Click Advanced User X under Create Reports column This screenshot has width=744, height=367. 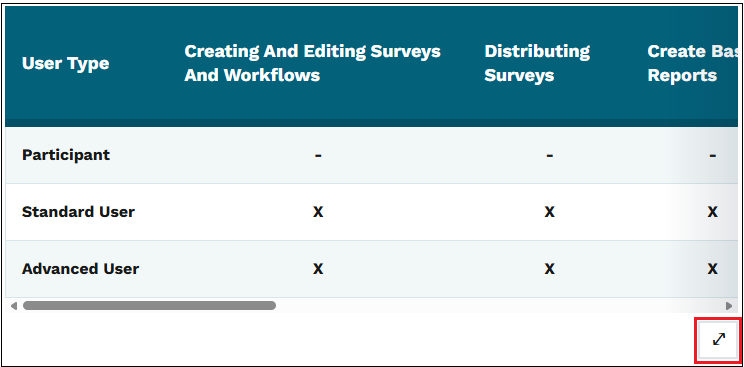(712, 269)
